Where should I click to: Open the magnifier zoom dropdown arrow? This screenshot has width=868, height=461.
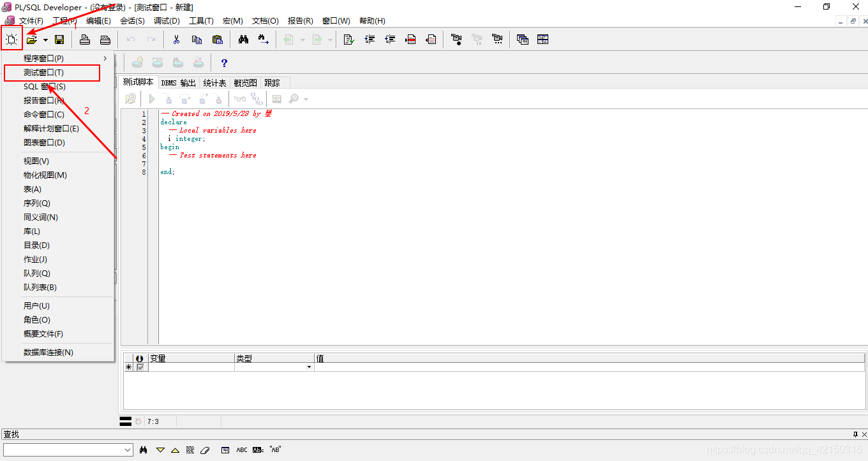306,99
